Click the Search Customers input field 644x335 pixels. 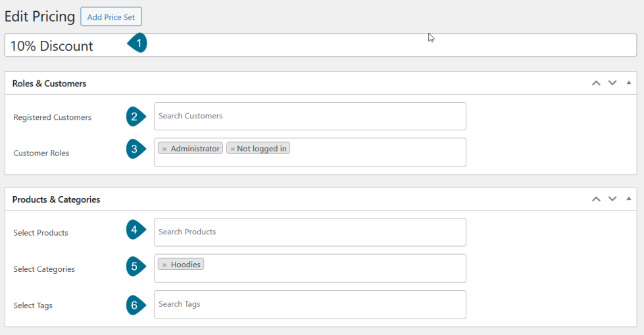310,116
